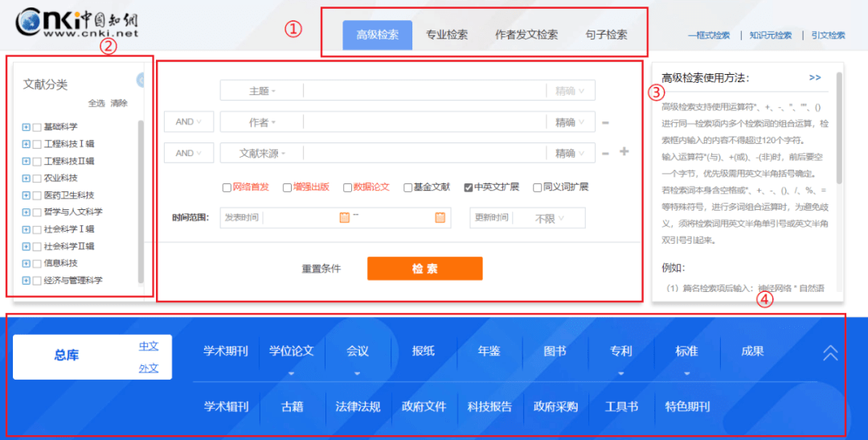
Task: Click the start date calendar icon
Action: pyautogui.click(x=344, y=218)
